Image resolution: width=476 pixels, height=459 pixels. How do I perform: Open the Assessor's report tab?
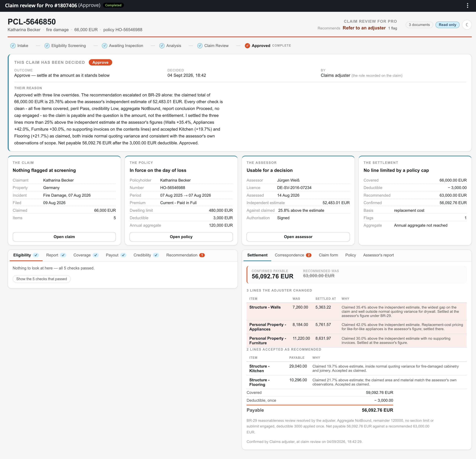point(378,255)
